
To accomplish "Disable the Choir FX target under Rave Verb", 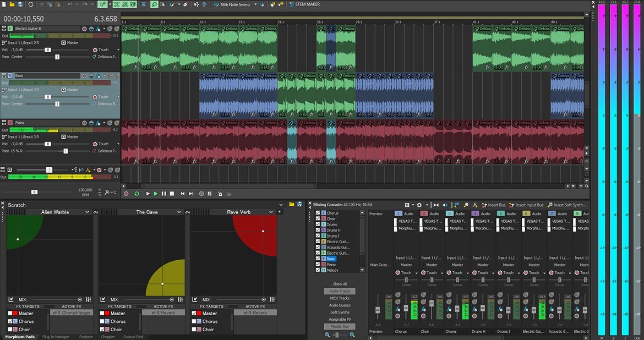I will (x=194, y=329).
